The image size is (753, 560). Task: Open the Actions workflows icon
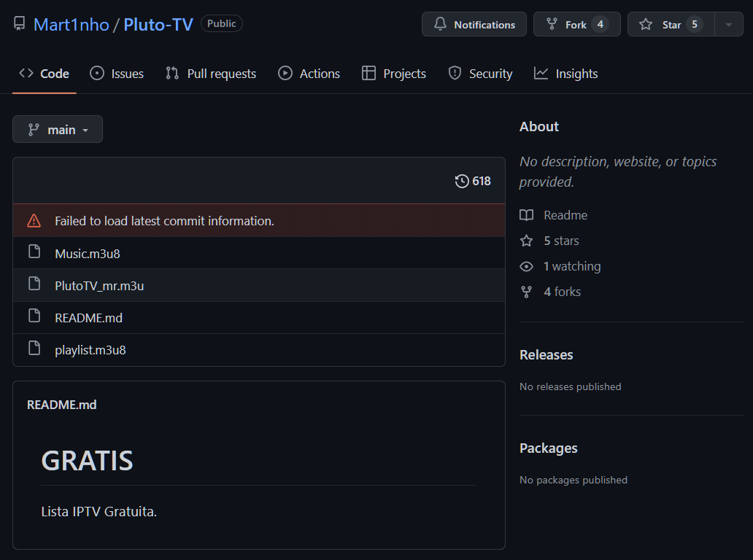pos(285,73)
